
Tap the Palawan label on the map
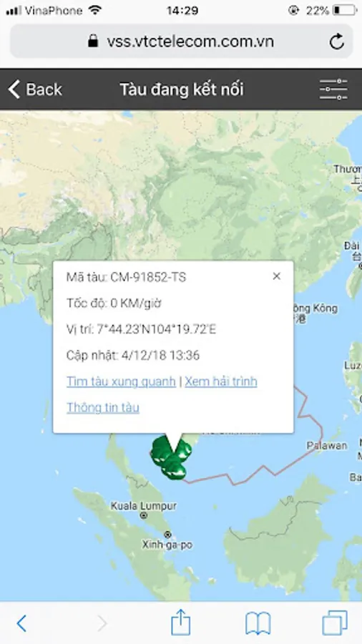(x=327, y=445)
